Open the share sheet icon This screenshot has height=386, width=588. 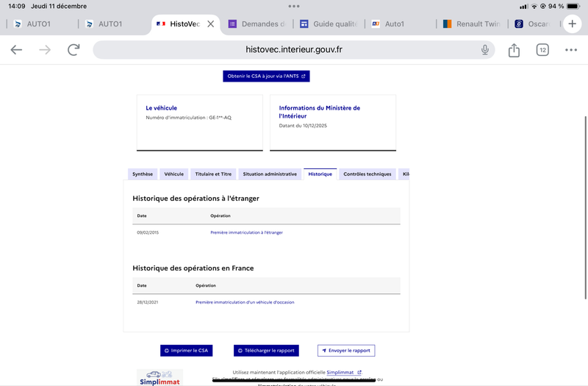(514, 50)
